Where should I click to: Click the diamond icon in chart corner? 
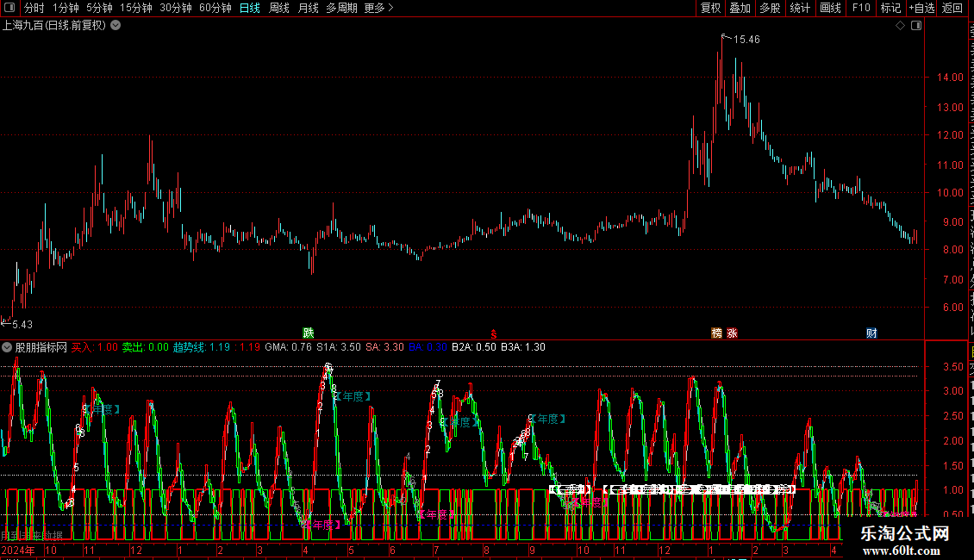[x=900, y=26]
